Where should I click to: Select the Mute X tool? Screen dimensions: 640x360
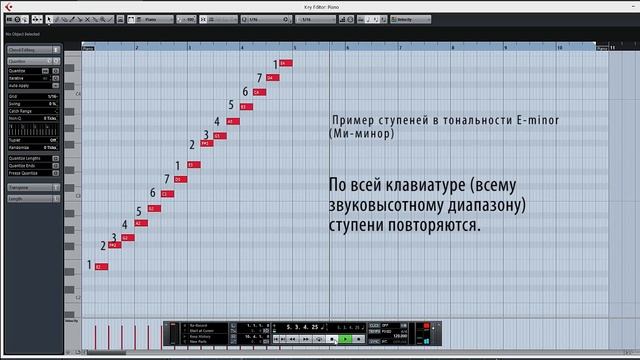pyautogui.click(x=87, y=19)
